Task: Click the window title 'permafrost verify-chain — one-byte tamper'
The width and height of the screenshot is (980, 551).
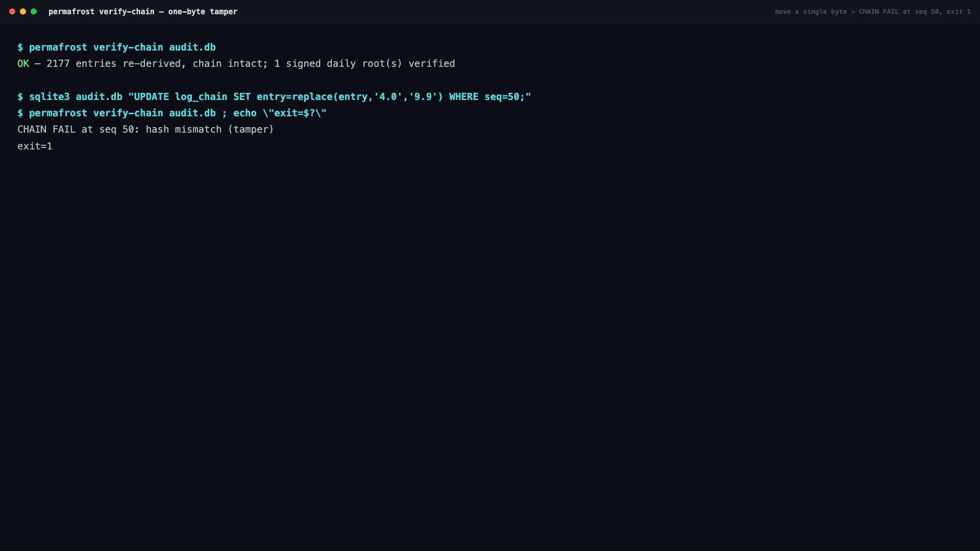Action: pyautogui.click(x=143, y=11)
